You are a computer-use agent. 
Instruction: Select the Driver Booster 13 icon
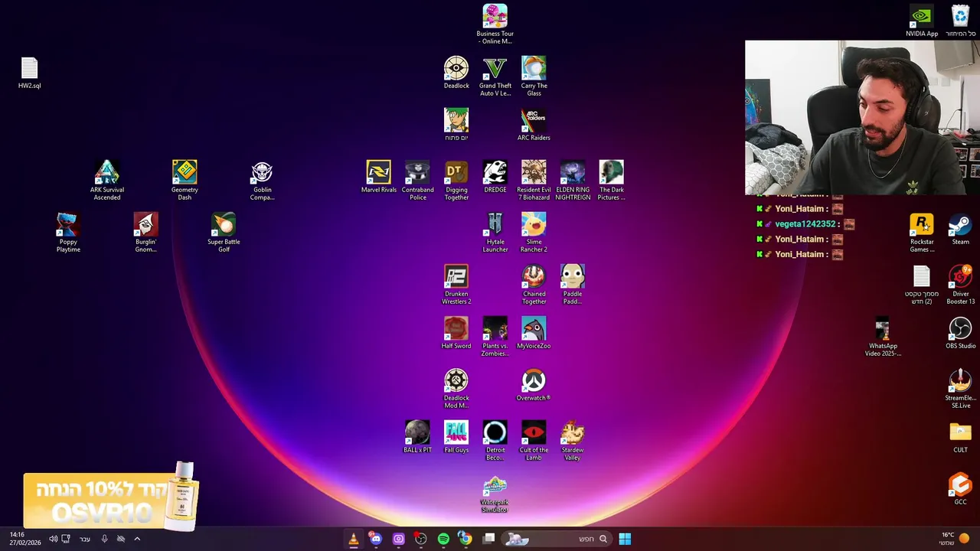click(960, 285)
